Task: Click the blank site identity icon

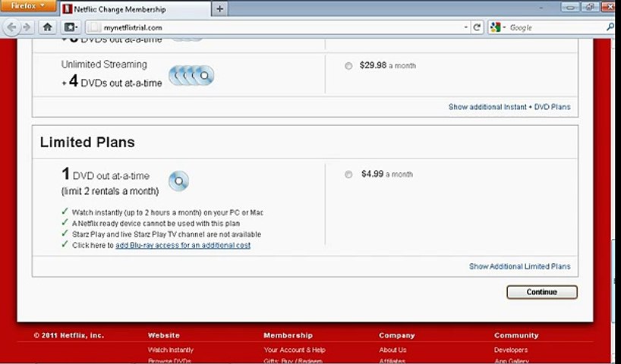Action: pos(94,27)
